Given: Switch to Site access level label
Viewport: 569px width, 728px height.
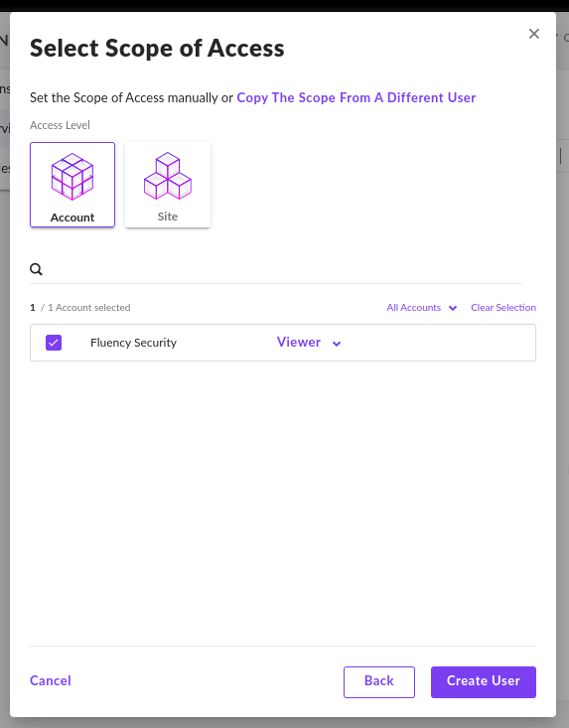Looking at the screenshot, I should 168,217.
